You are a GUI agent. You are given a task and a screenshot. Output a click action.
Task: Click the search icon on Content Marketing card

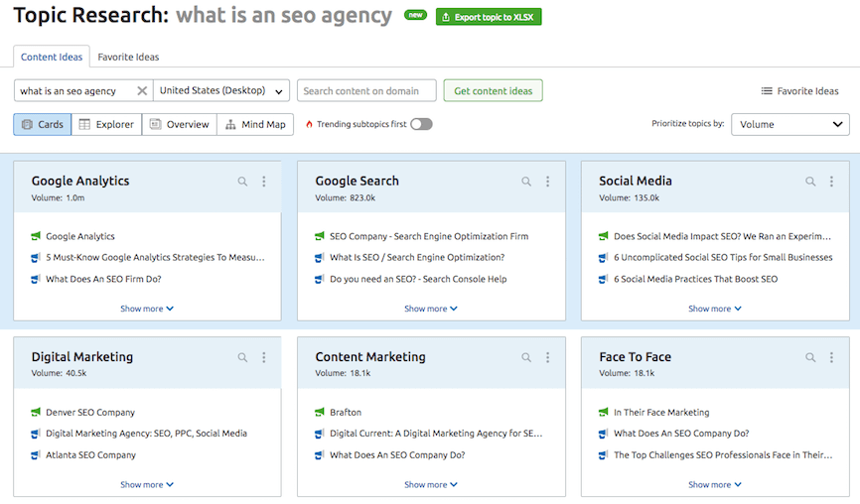click(526, 357)
